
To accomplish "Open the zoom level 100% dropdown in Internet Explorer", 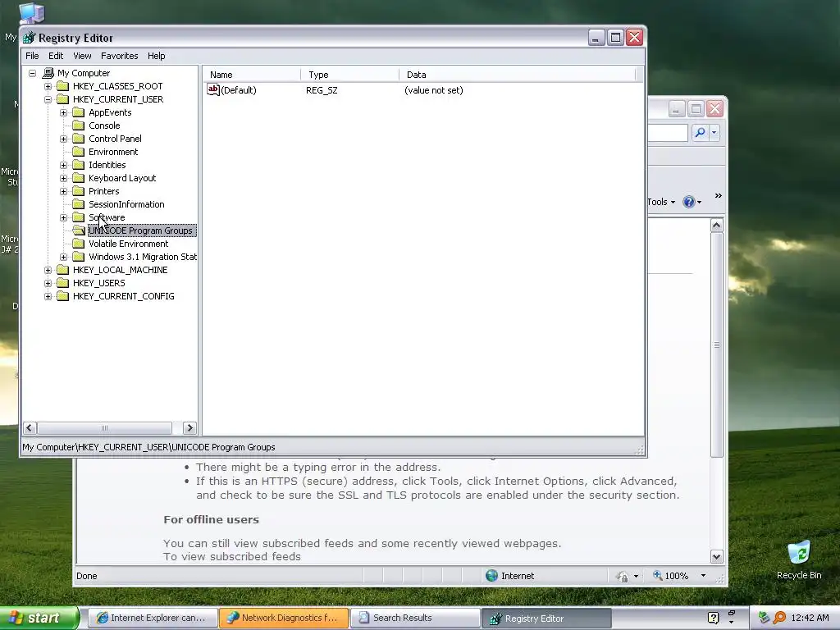I will coord(703,576).
